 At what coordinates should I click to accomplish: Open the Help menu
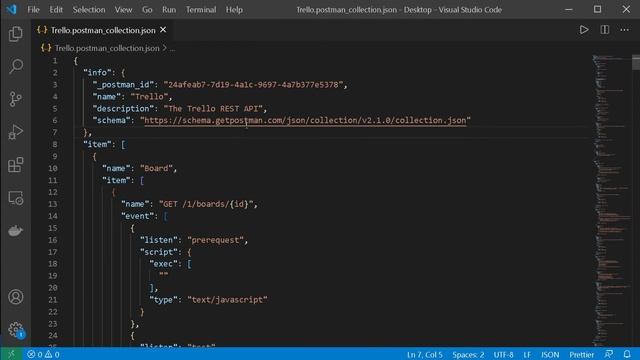234,9
